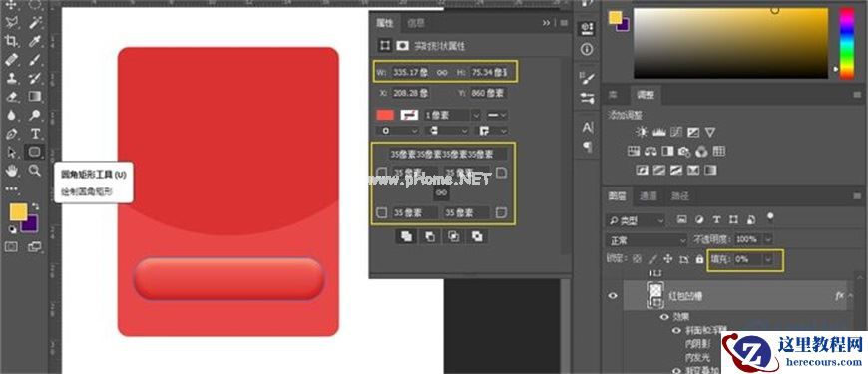Open the Brush settings panel icon
This screenshot has height=374, width=868.
click(x=587, y=78)
